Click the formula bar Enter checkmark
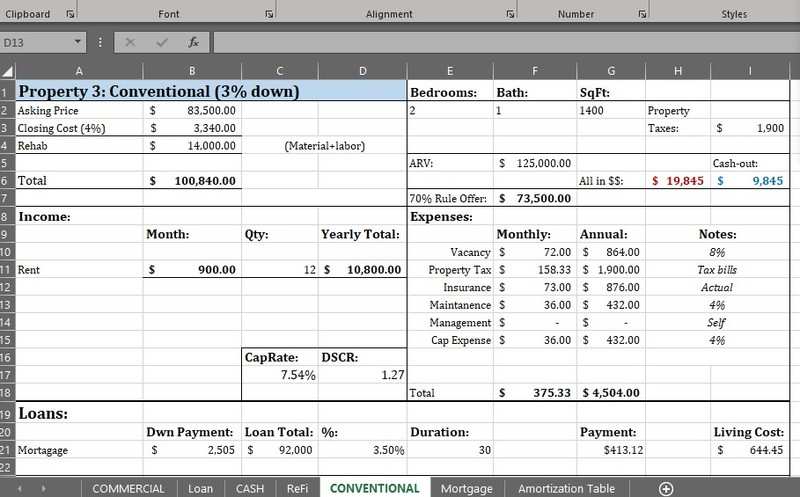The image size is (800, 497). point(161,43)
